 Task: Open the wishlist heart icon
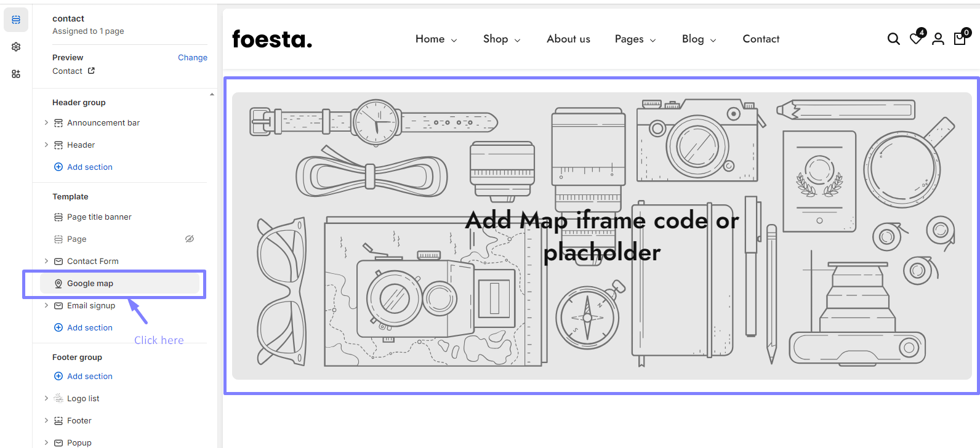coord(916,39)
